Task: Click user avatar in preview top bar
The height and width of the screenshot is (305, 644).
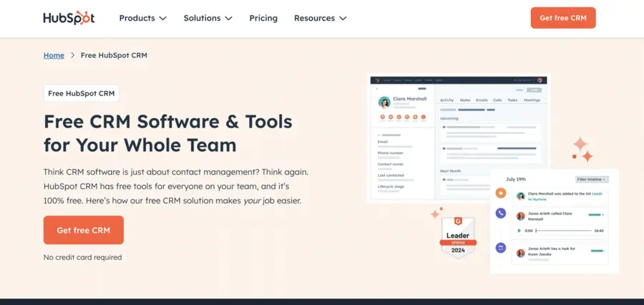Action: (x=540, y=80)
